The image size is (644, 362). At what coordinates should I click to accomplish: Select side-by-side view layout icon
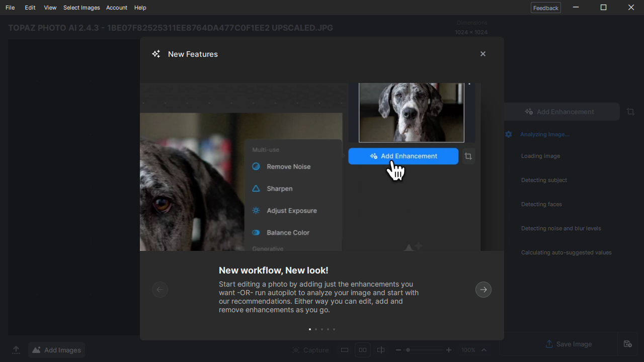pyautogui.click(x=363, y=350)
